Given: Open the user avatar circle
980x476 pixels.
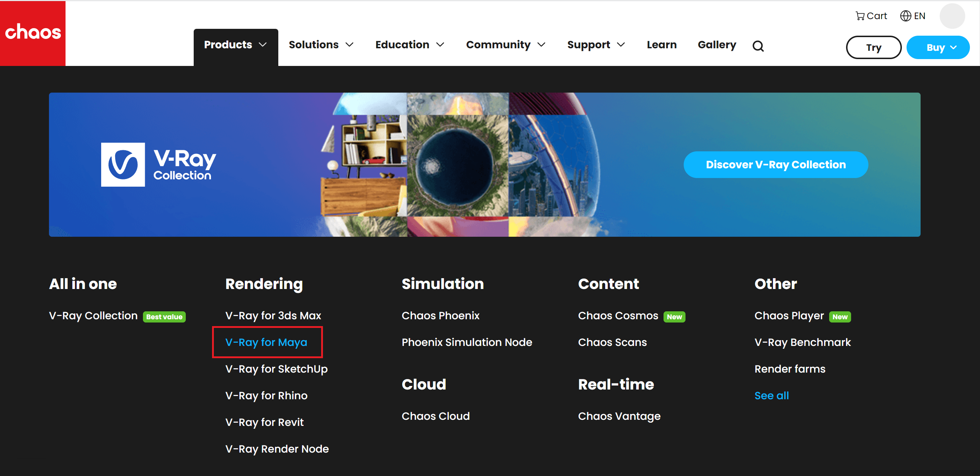Looking at the screenshot, I should click(952, 16).
